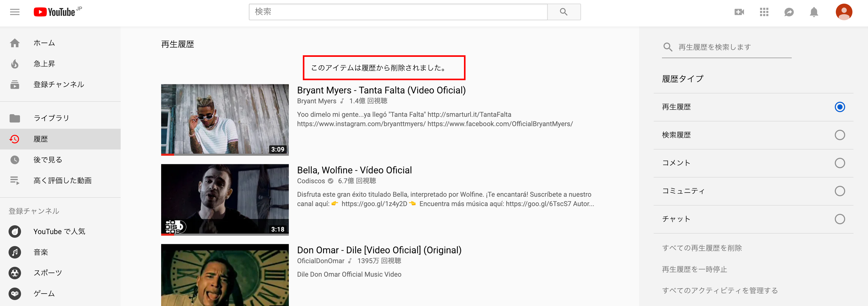This screenshot has height=306, width=868.
Task: Click the search magnifier button
Action: pos(564,12)
